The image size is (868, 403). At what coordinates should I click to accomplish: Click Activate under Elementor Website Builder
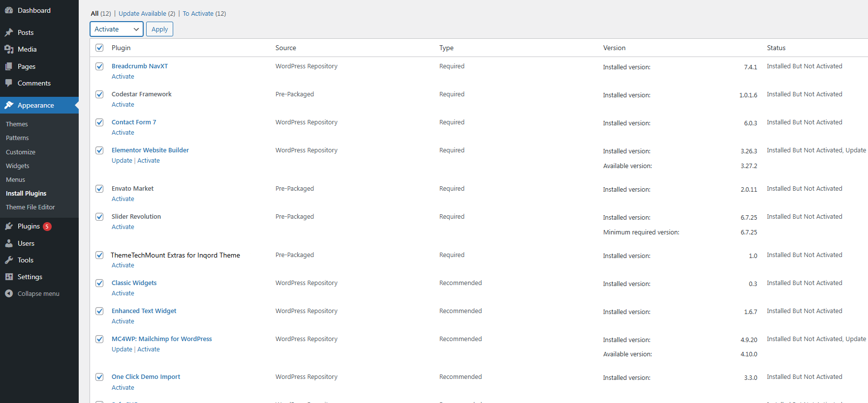point(149,161)
